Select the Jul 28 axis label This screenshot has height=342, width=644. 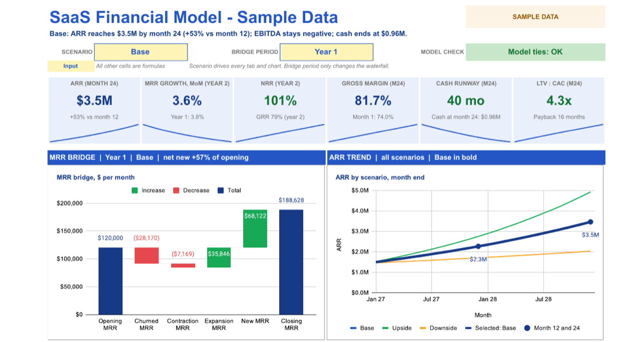tap(543, 299)
